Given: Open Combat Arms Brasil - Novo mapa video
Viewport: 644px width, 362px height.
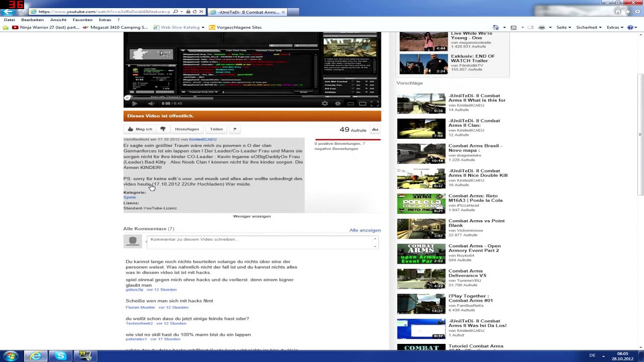Looking at the screenshot, I should click(x=475, y=148).
